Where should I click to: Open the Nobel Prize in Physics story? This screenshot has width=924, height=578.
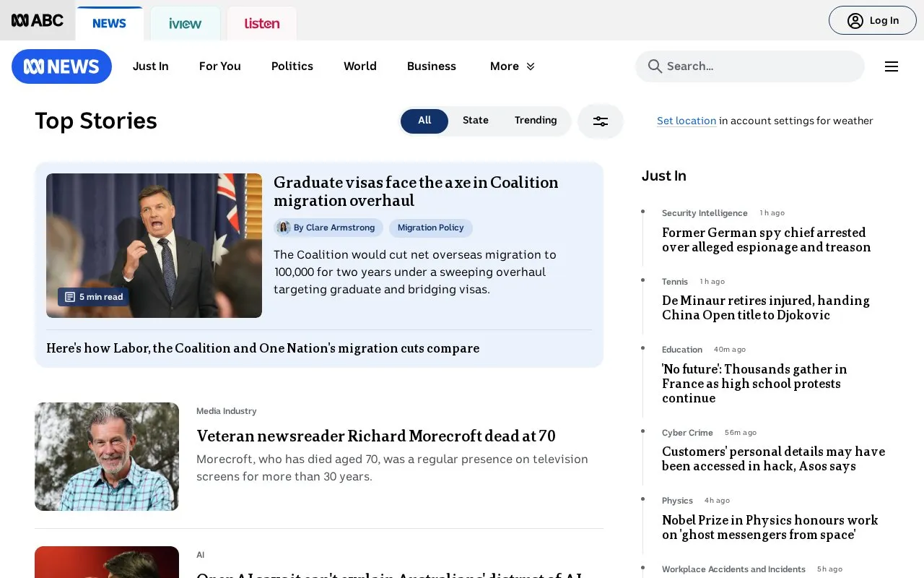click(x=770, y=527)
